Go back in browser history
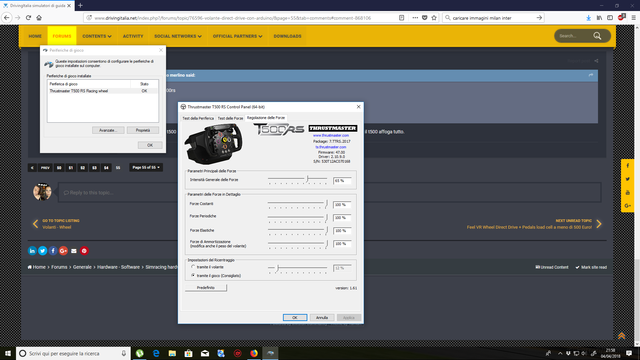This screenshot has height=360, width=640. click(7, 18)
